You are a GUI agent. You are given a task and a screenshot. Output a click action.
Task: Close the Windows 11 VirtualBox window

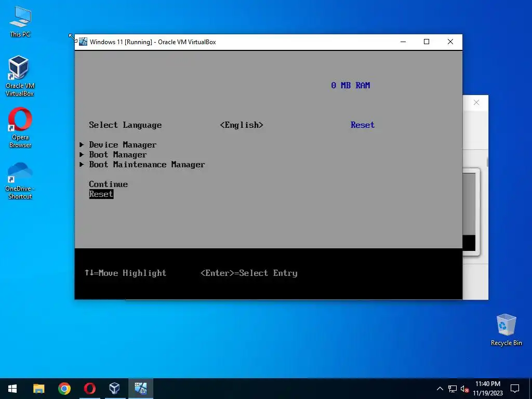click(x=450, y=42)
